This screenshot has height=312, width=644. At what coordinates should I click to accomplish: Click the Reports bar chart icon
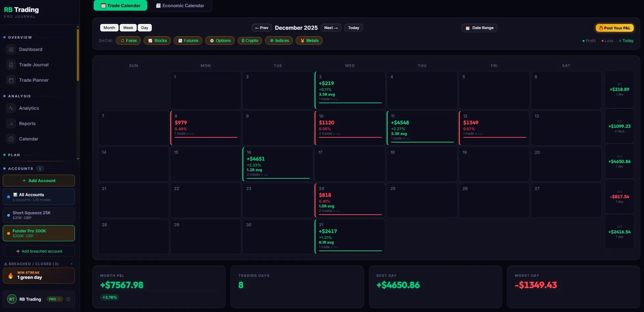(x=11, y=124)
